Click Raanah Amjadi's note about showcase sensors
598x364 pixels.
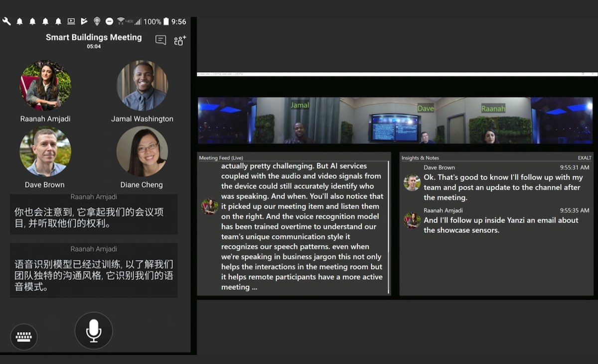[501, 225]
